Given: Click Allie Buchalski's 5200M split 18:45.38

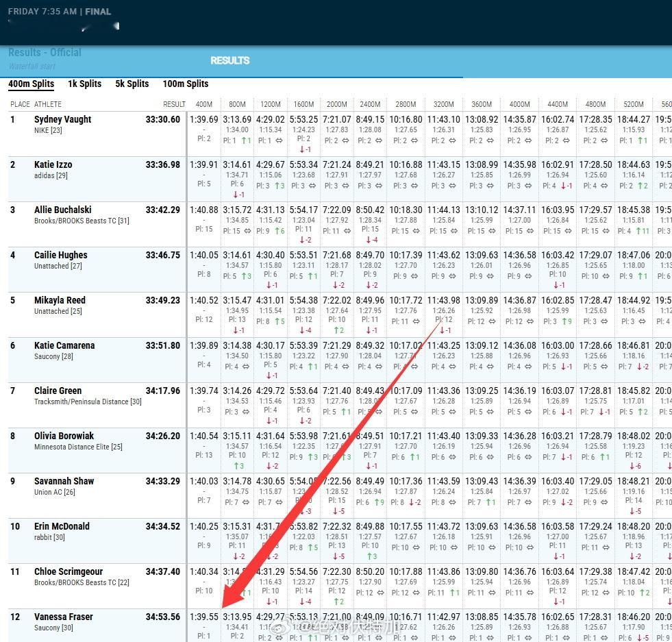Looking at the screenshot, I should point(634,210).
